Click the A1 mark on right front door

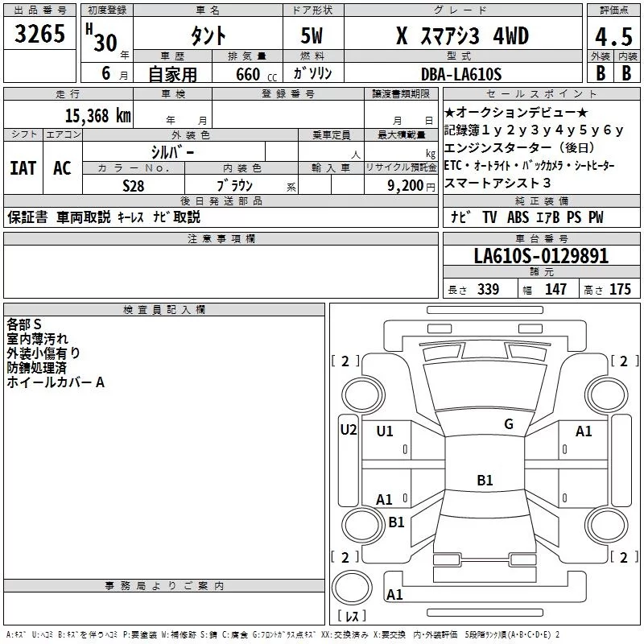pyautogui.click(x=584, y=431)
